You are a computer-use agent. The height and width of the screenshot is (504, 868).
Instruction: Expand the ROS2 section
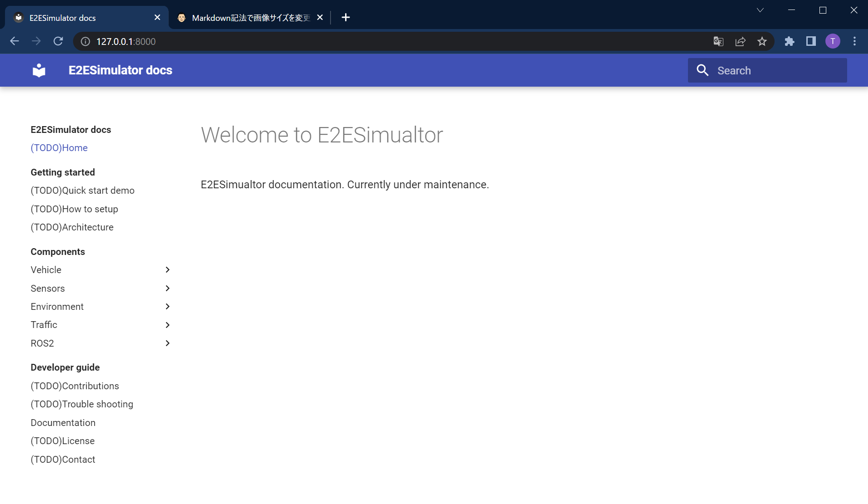pyautogui.click(x=167, y=343)
